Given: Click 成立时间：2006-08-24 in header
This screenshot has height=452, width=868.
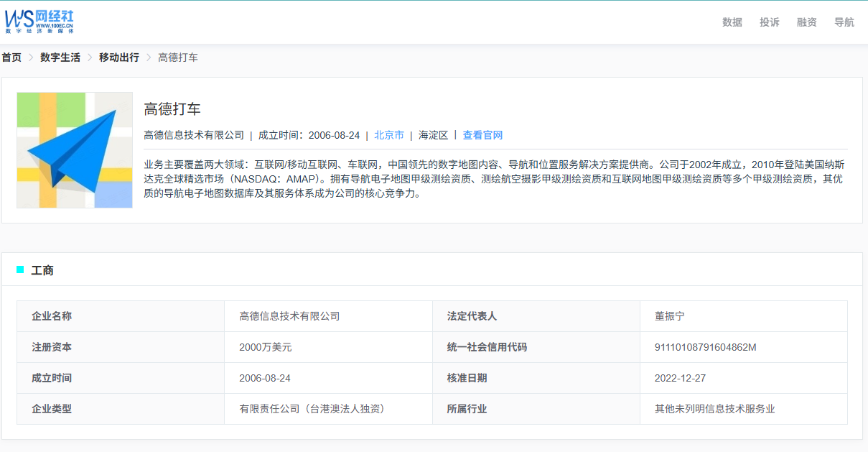Looking at the screenshot, I should pyautogui.click(x=309, y=135).
